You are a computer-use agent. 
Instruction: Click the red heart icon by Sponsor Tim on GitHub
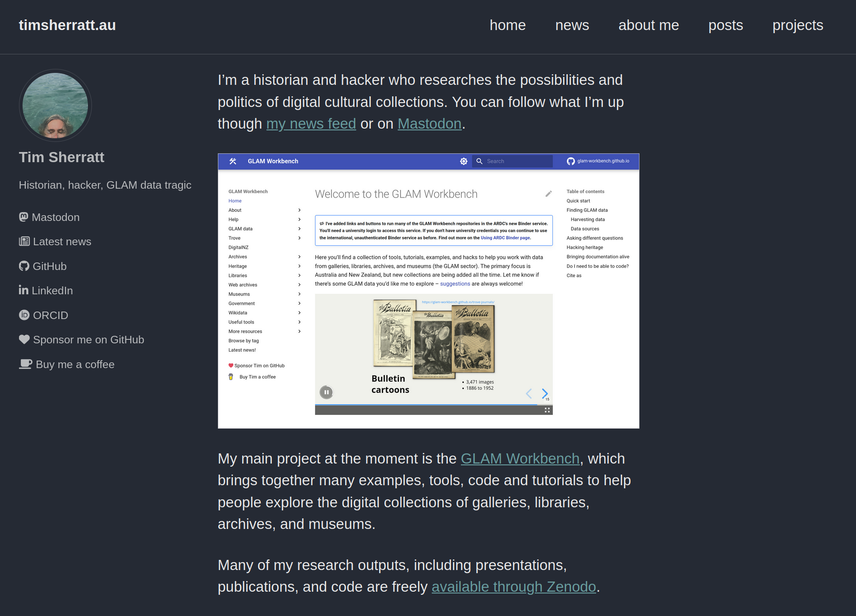click(x=231, y=365)
